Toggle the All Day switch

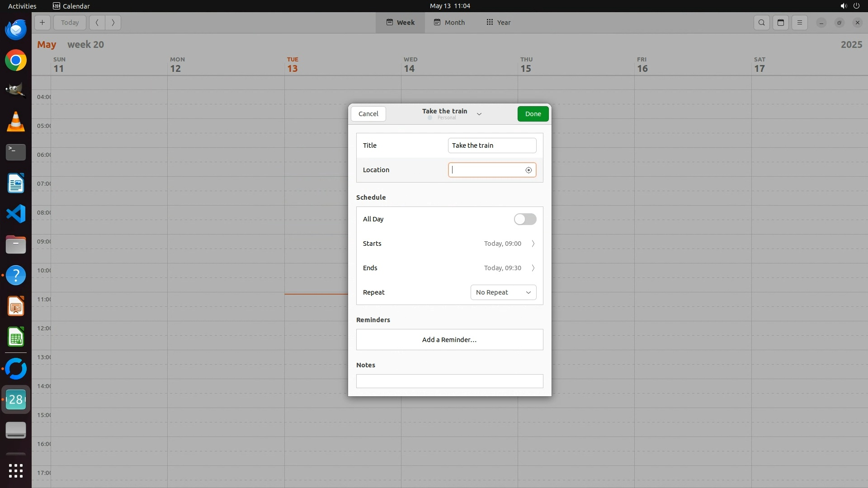tap(525, 219)
